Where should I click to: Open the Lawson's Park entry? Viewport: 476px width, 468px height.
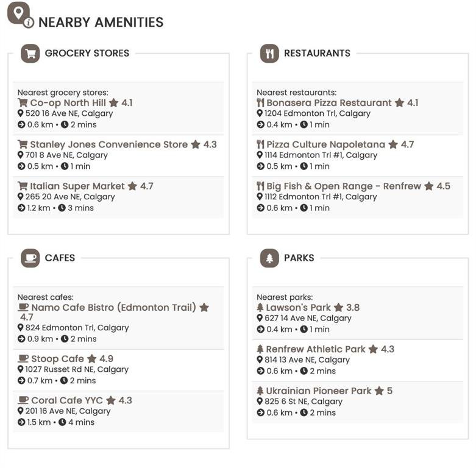tap(298, 308)
